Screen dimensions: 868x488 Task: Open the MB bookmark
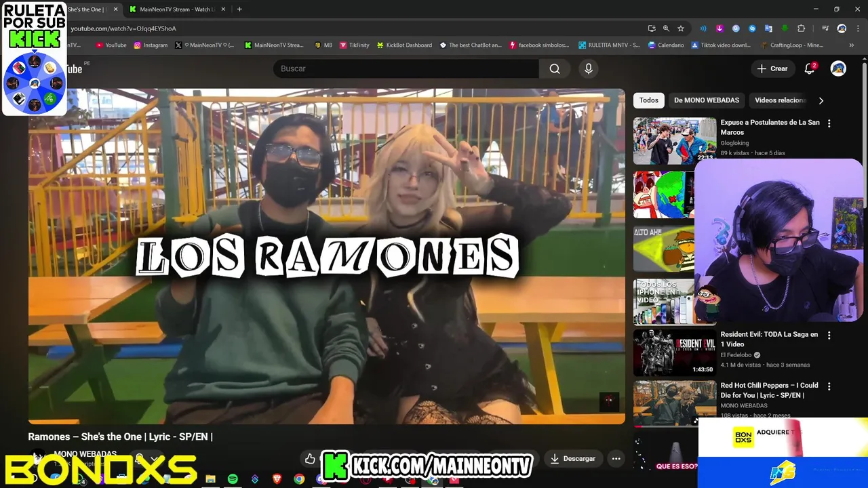click(x=323, y=45)
